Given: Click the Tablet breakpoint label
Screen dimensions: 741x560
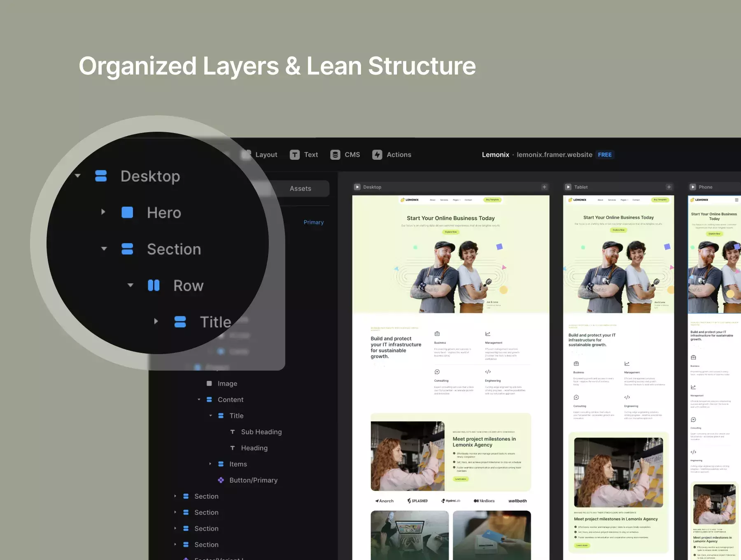Looking at the screenshot, I should [x=581, y=187].
